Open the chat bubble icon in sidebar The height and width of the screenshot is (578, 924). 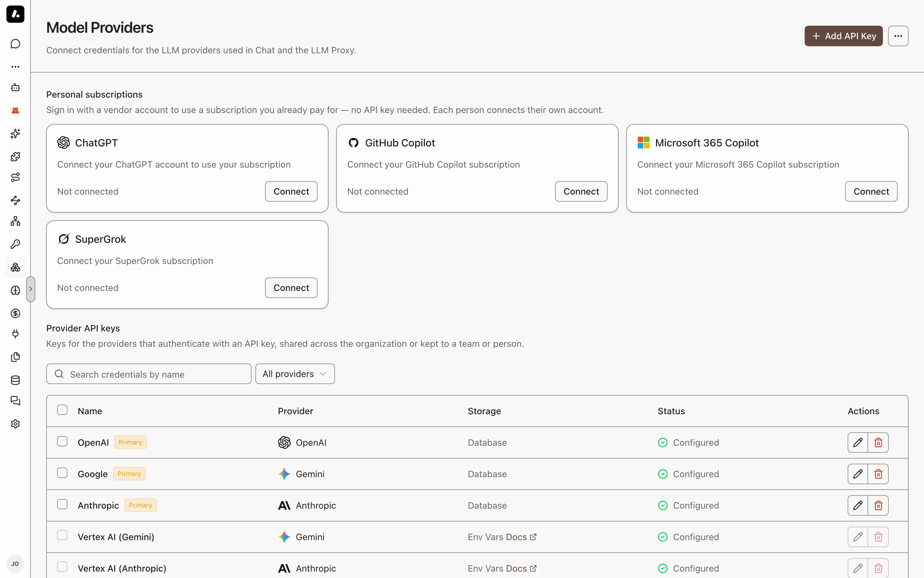pos(15,44)
